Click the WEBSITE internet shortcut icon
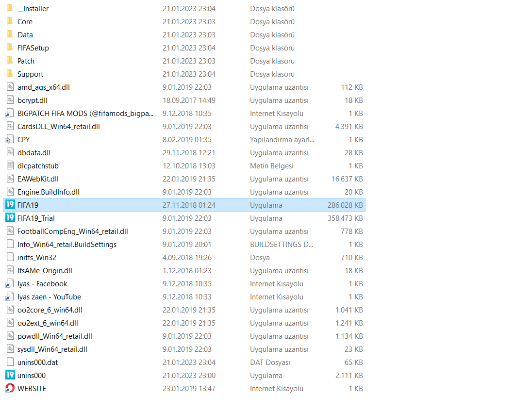 coord(10,388)
